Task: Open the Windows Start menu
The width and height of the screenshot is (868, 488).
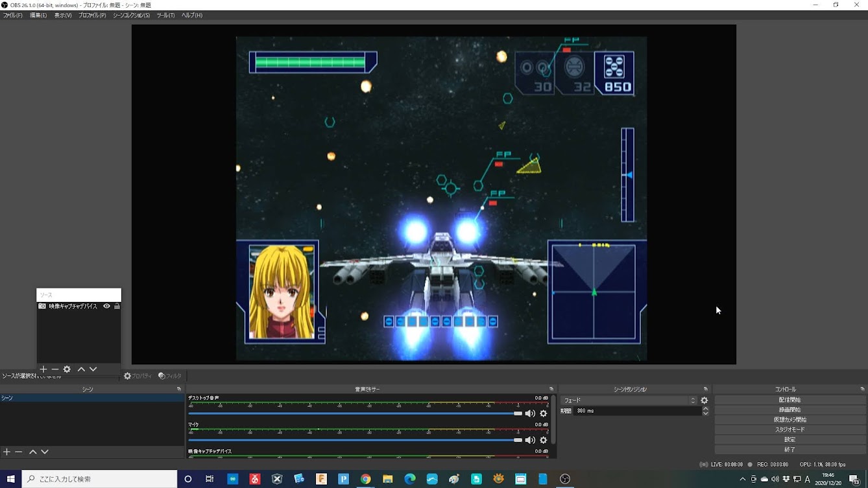Action: point(11,479)
